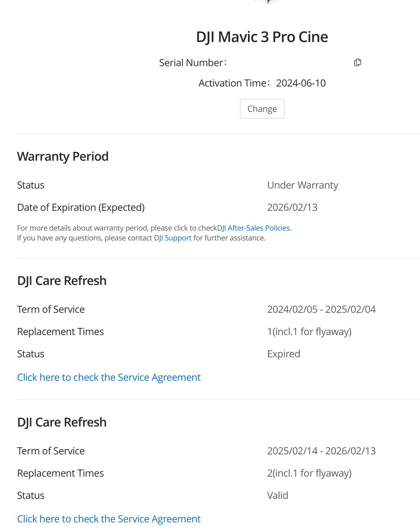The width and height of the screenshot is (420, 531).
Task: Open Service Agreement link for expired Care Refresh
Action: pyautogui.click(x=109, y=377)
